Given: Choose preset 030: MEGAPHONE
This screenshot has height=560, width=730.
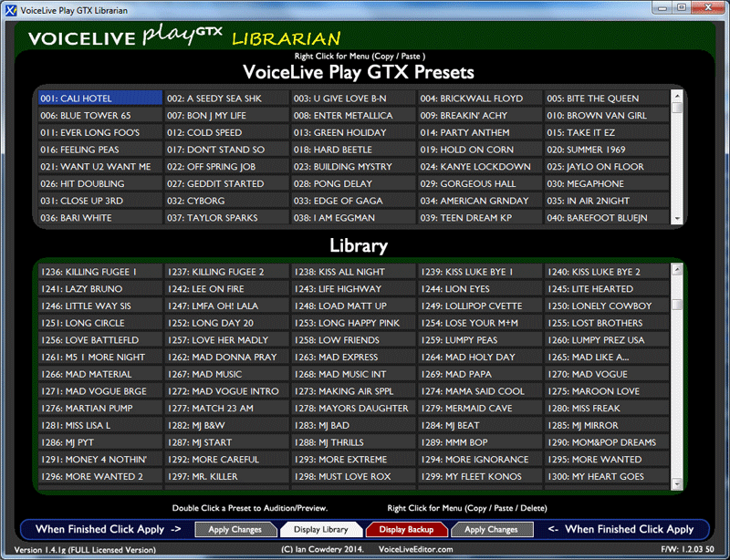Looking at the screenshot, I should 607,183.
